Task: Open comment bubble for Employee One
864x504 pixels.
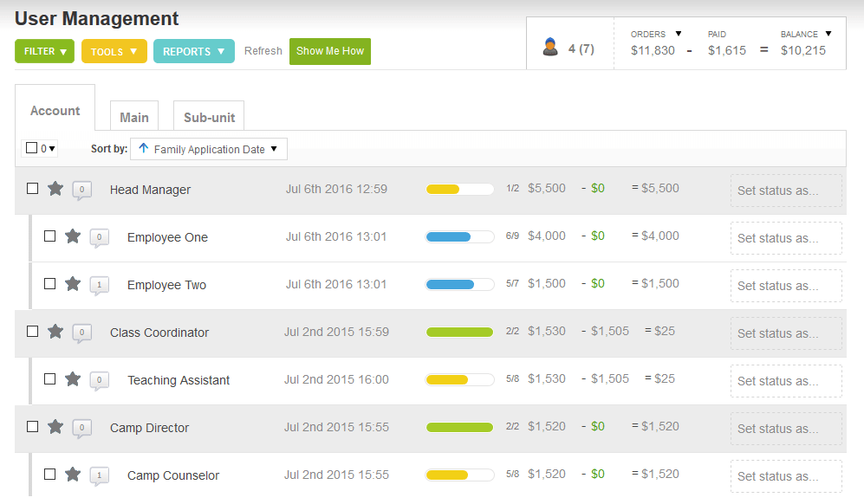Action: point(100,237)
